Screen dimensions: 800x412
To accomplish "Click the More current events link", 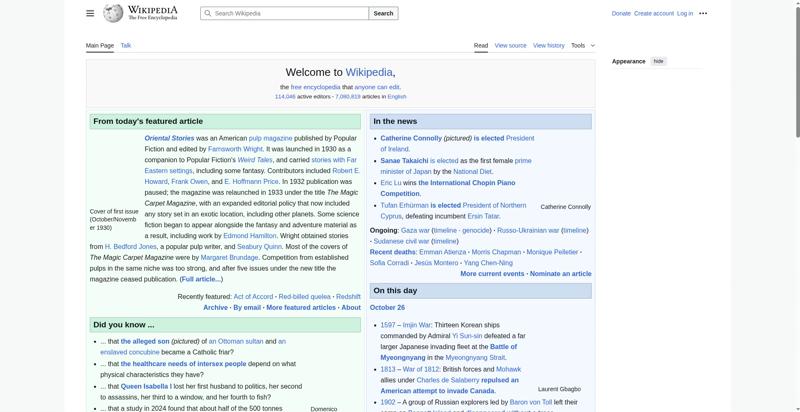I will click(492, 273).
